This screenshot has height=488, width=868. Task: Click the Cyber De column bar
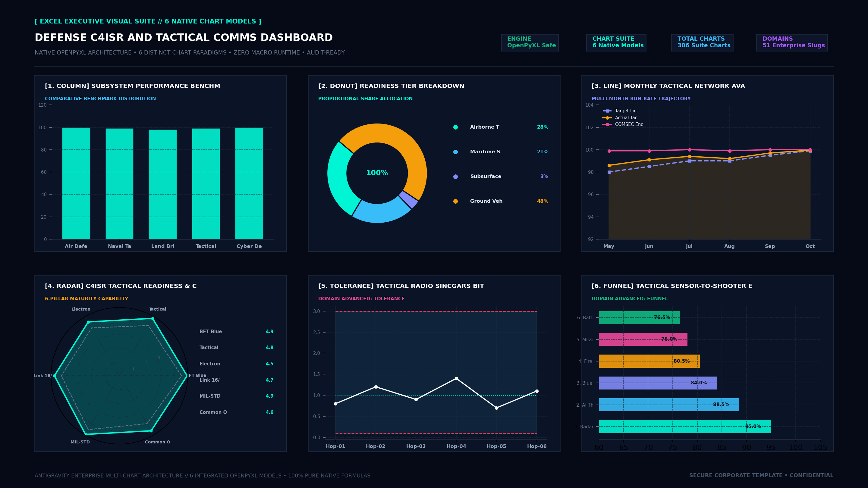point(249,183)
